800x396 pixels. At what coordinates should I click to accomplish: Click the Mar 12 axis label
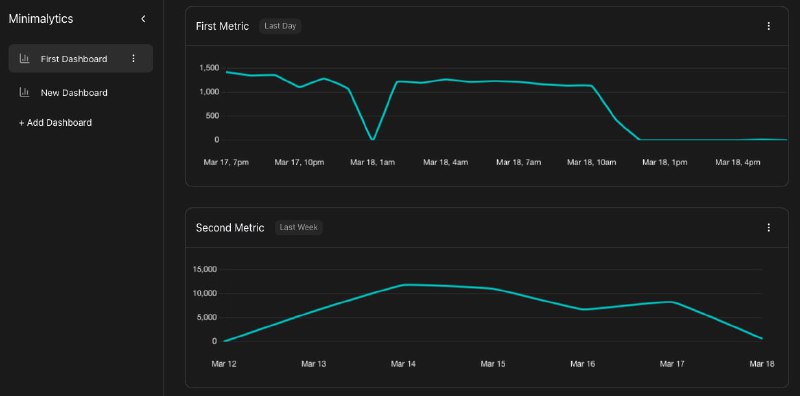click(x=224, y=364)
